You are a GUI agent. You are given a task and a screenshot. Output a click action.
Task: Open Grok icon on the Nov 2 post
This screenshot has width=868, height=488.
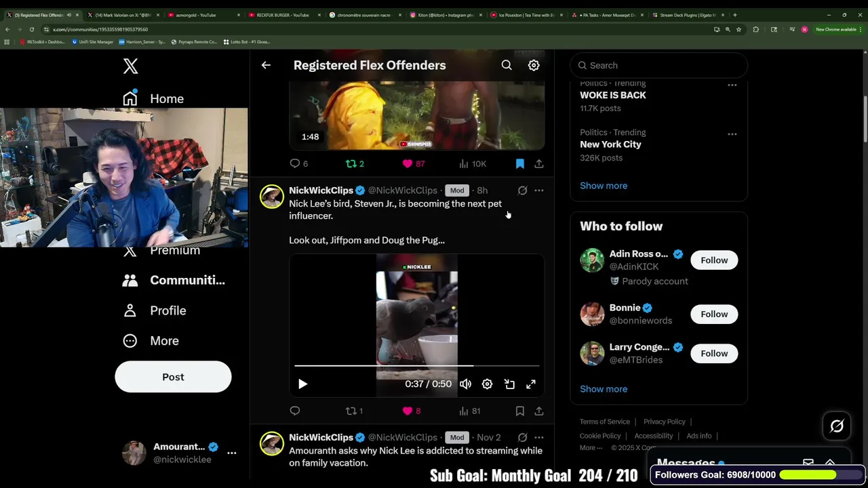pyautogui.click(x=522, y=438)
